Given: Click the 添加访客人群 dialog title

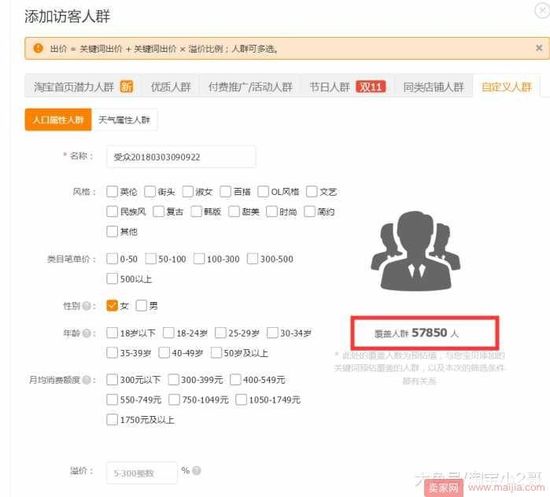Looking at the screenshot, I should tap(67, 16).
